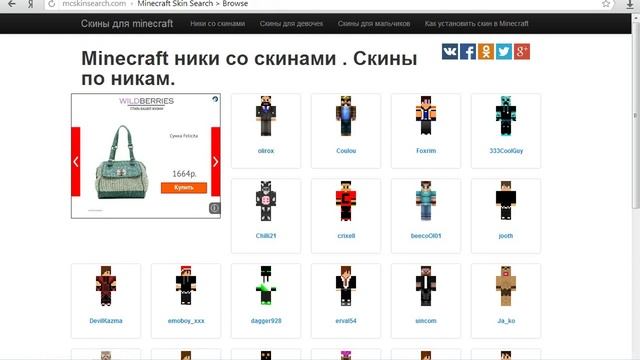
Task: Select the black jacket skin with white collar
Action: tap(346, 286)
